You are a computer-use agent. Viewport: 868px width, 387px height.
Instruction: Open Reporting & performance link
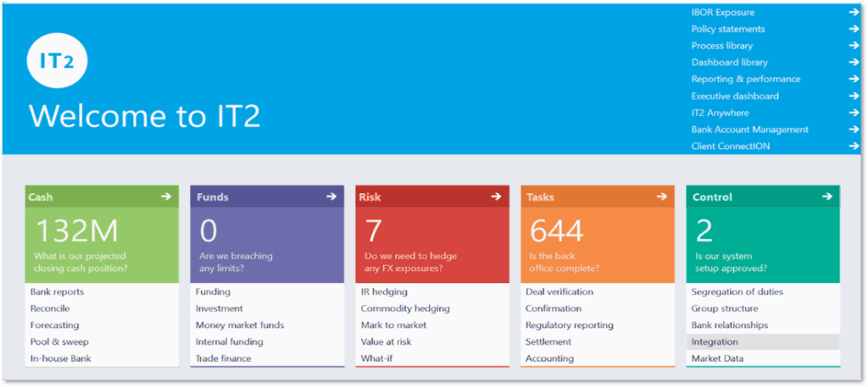(x=746, y=79)
